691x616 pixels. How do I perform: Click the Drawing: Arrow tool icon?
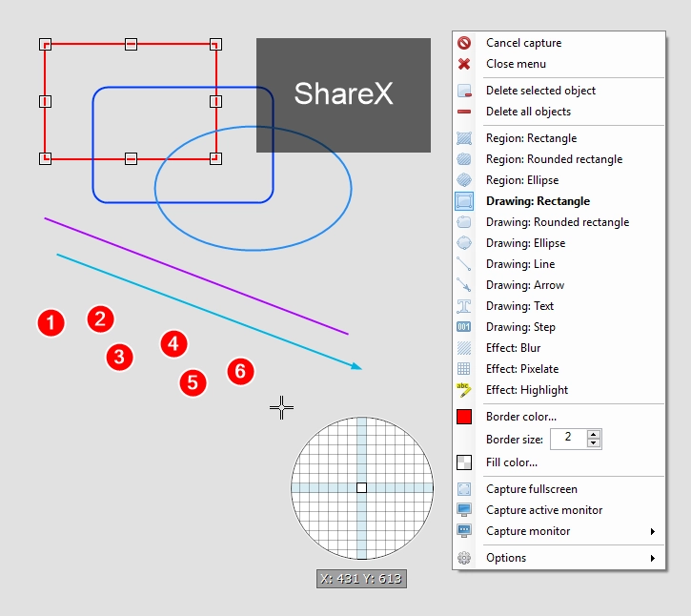463,285
